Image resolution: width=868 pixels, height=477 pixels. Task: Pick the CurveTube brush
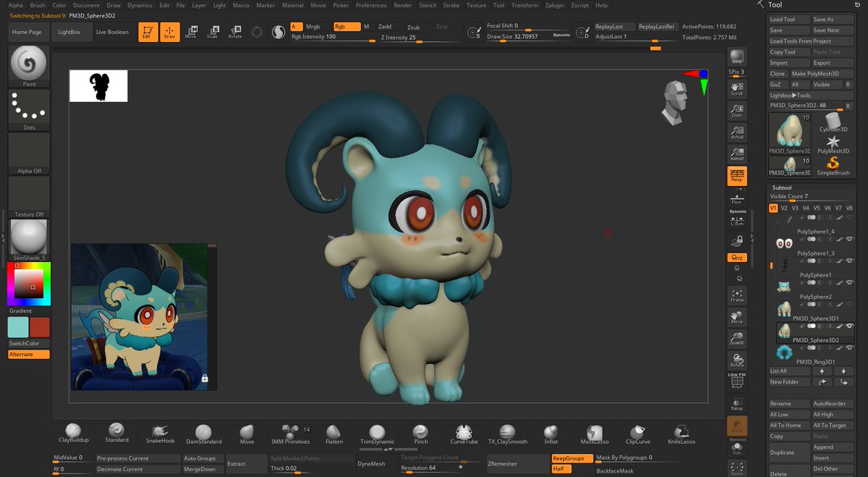pyautogui.click(x=464, y=434)
